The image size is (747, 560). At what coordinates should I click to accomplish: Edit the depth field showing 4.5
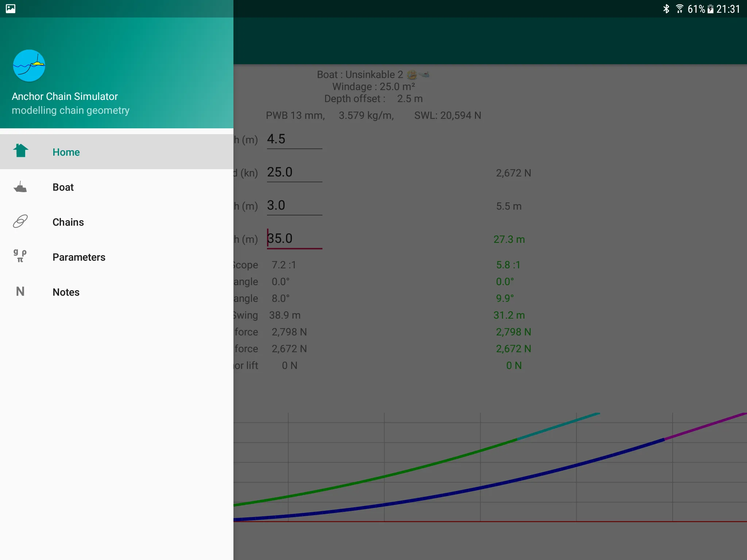[294, 139]
